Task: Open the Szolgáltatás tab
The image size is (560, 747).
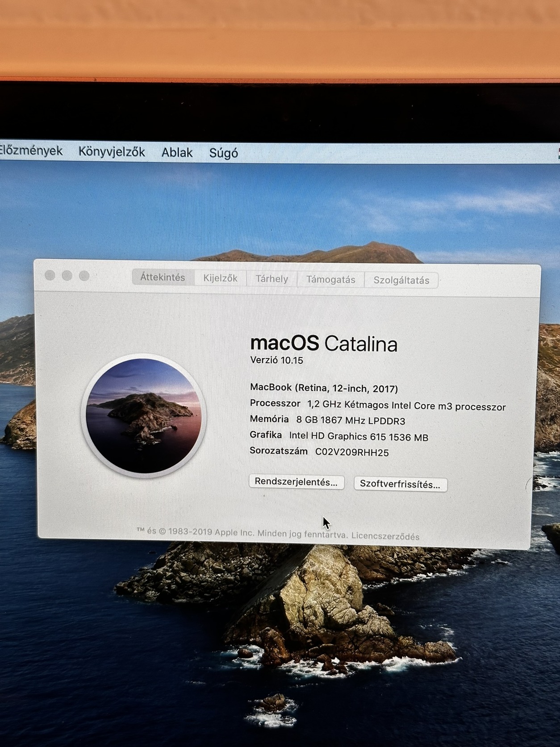Action: [401, 280]
